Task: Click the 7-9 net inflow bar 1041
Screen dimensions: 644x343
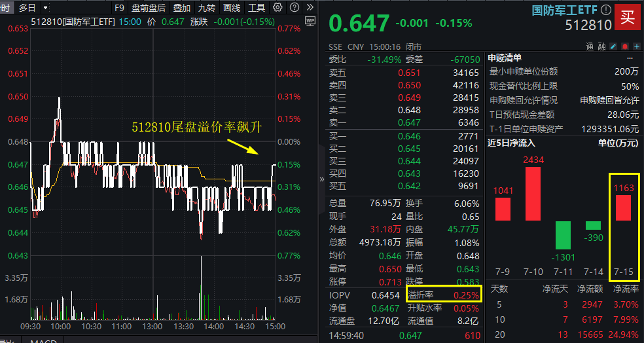Action: [503, 209]
